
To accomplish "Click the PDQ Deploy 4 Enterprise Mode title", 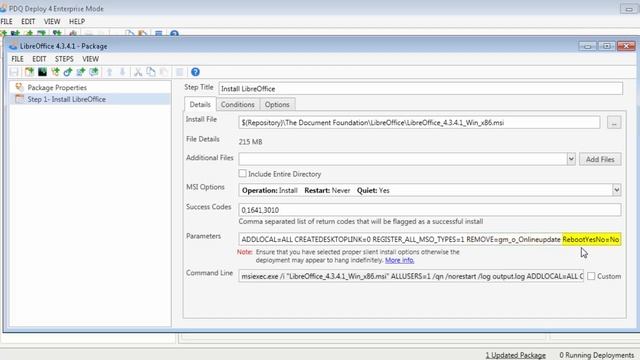I will click(x=56, y=9).
